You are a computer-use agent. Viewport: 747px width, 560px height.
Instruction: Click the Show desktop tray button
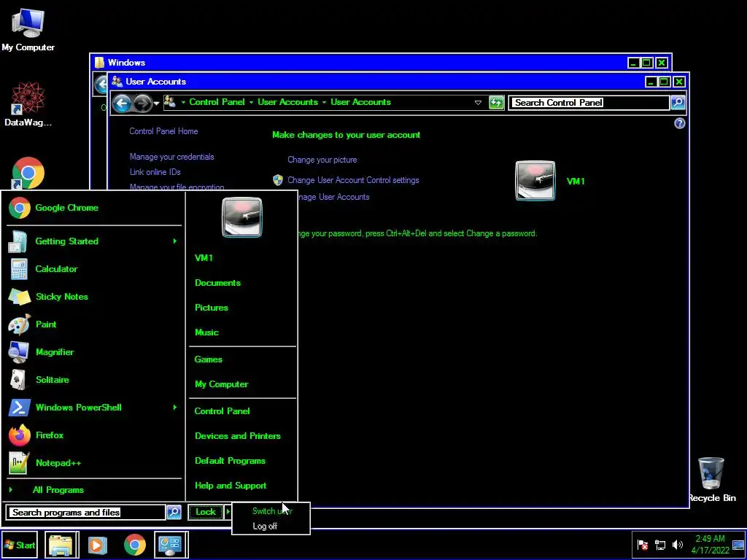(738, 545)
